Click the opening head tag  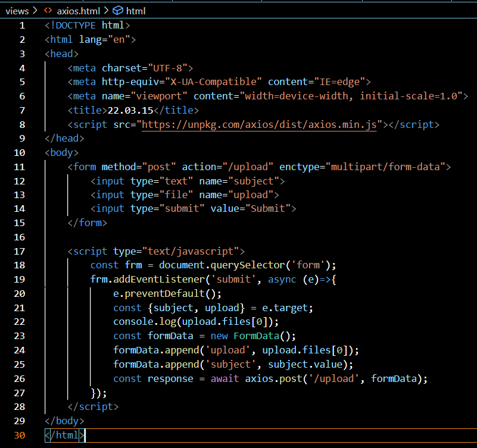[62, 54]
